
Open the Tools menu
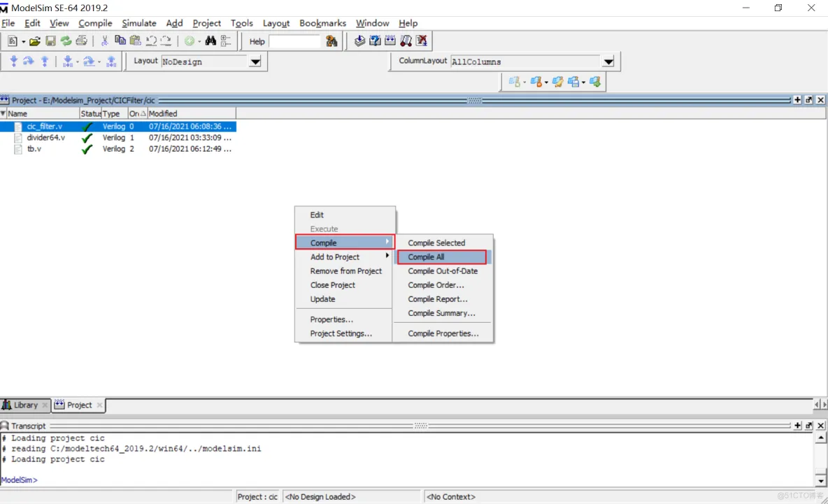[x=241, y=23]
